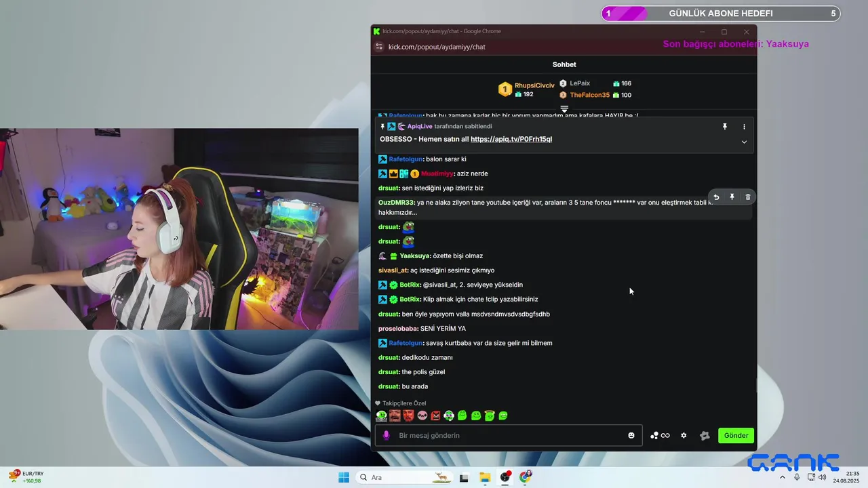Insert the green halo angel emote

pos(490,415)
